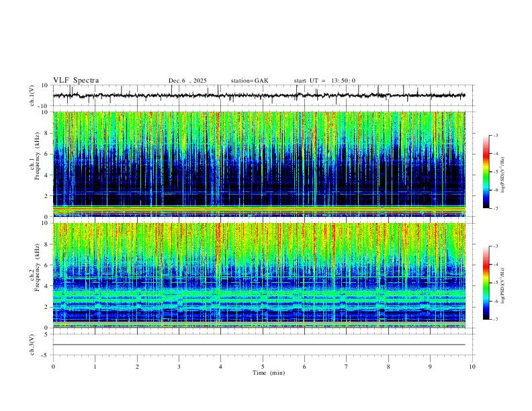Image resolution: width=532 pixels, height=411 pixels.
Task: Select the date "Dec.6 , 2025" in header
Action: [187, 81]
